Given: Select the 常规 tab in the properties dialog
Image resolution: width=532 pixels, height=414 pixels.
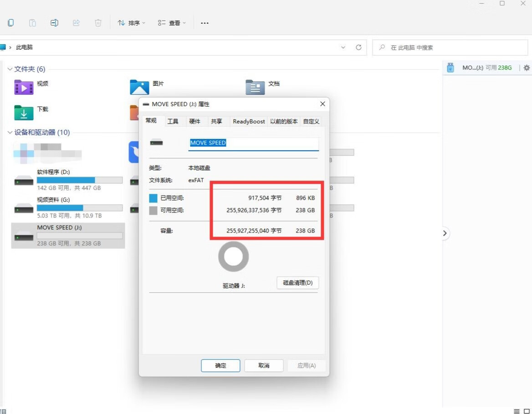Looking at the screenshot, I should pos(151,121).
